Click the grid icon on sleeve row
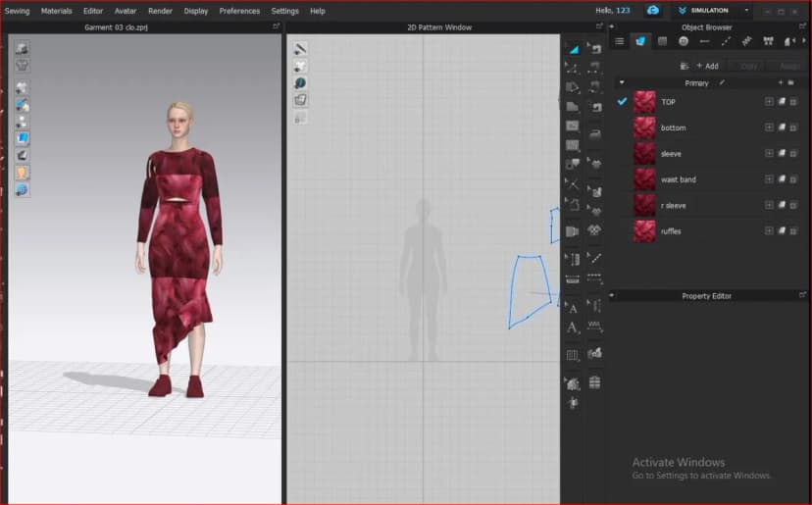 793,153
